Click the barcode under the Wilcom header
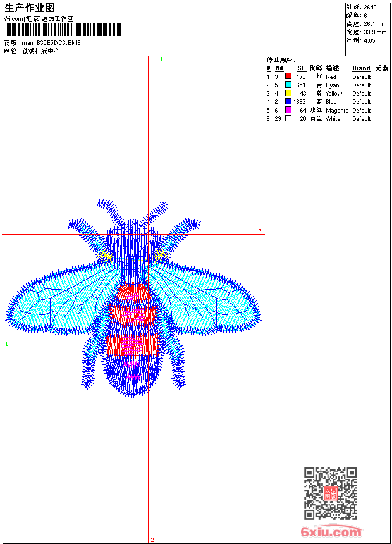This screenshot has height=544, width=392. point(63,30)
